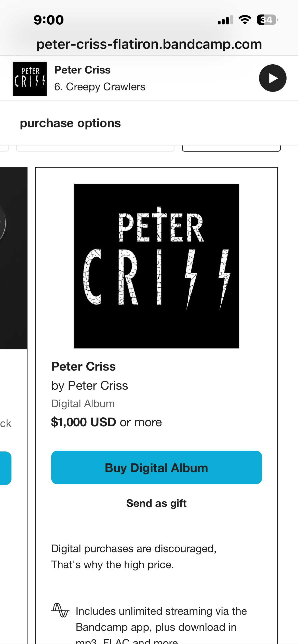Tap the bandcamp.com address bar
This screenshot has width=298, height=644.
click(149, 44)
